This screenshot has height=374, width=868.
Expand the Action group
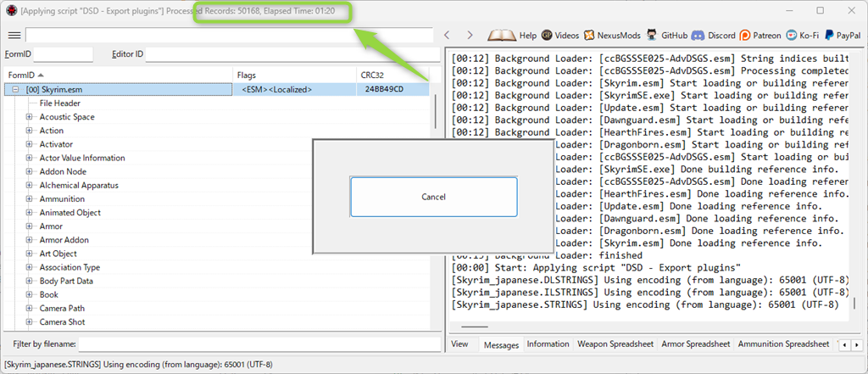click(30, 131)
